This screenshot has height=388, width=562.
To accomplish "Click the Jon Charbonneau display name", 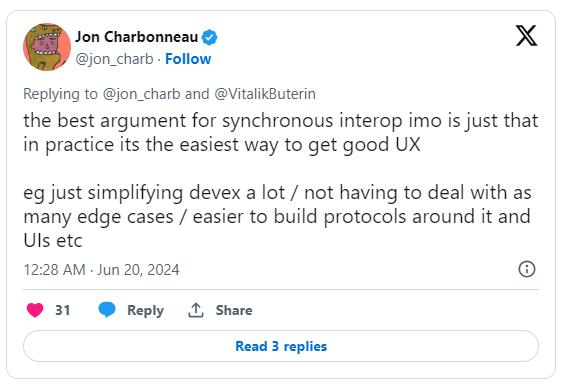I will (x=137, y=37).
